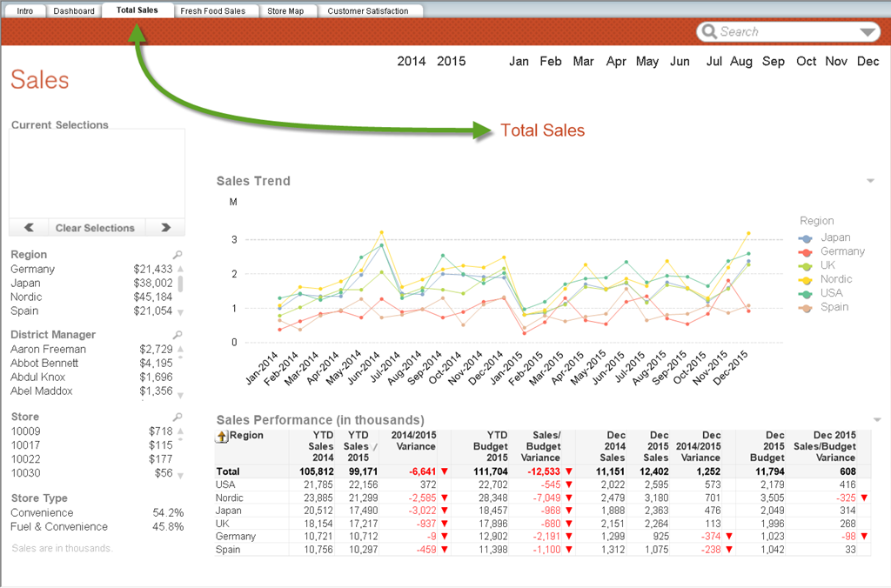Open search in District Manager list box
The image size is (891, 588).
[x=178, y=335]
